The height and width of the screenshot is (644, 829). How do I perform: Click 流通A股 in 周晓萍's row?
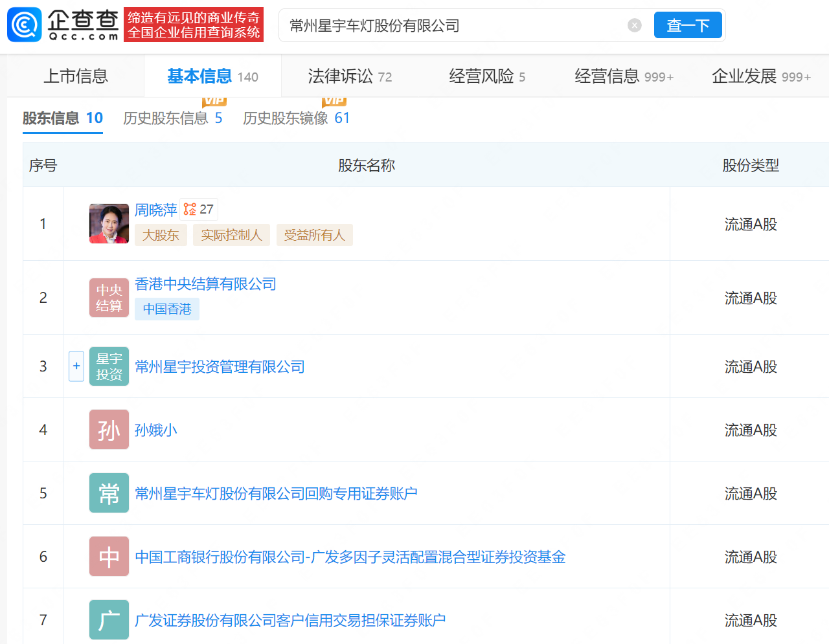point(751,225)
